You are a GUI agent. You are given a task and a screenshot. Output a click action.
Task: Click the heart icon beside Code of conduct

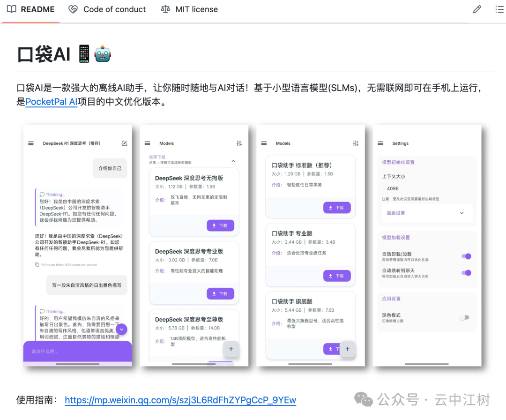click(73, 9)
